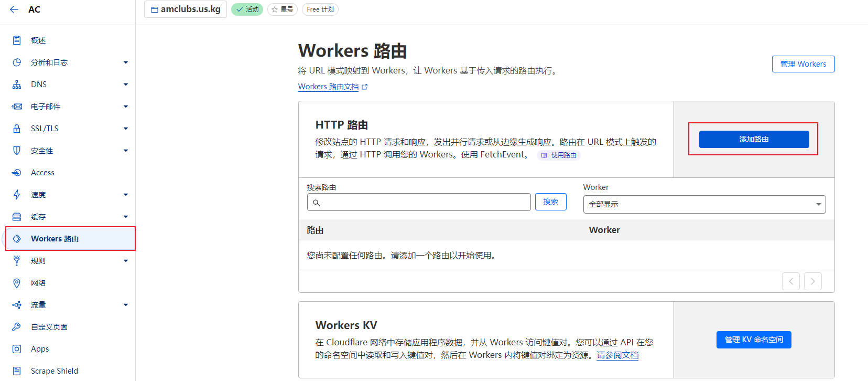868x381 pixels.
Task: Click the SSL/TLS lock icon
Action: [x=17, y=129]
